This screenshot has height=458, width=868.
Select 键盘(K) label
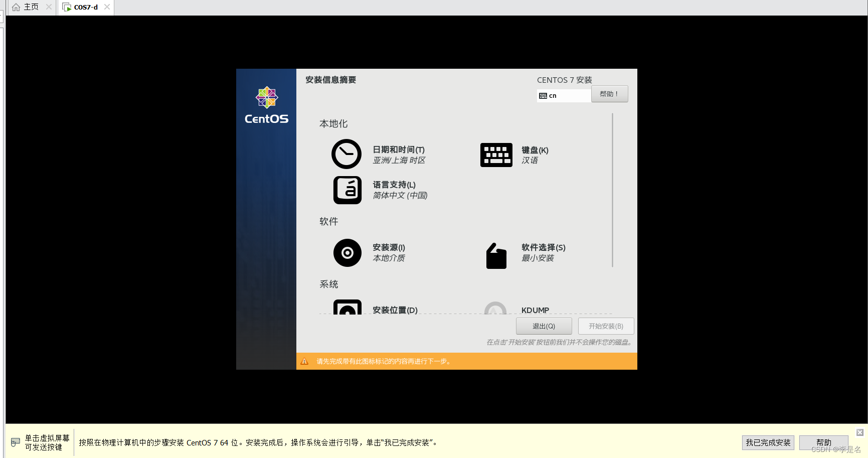pyautogui.click(x=535, y=150)
